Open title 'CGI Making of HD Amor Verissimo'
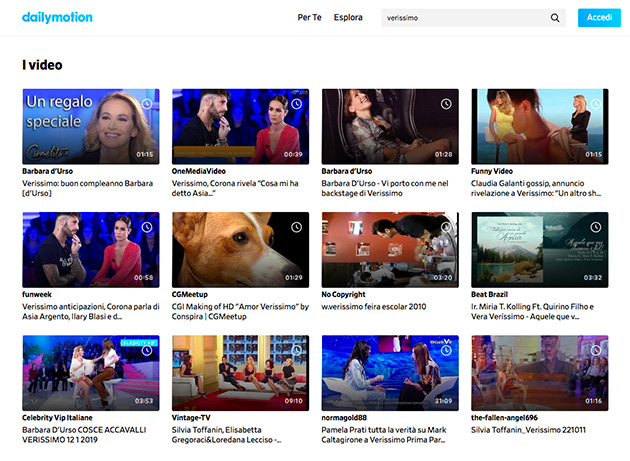This screenshot has height=461, width=630. (x=240, y=311)
